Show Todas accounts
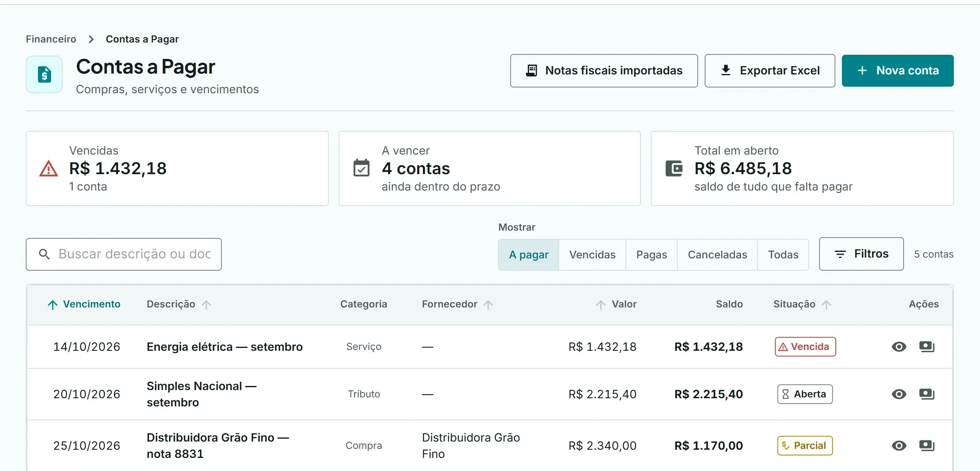 783,255
